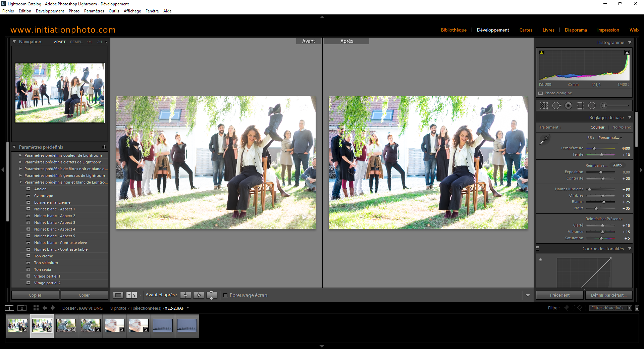
Task: Expand Paramètres prédéfinis couleur de Lightroom
Action: tap(21, 155)
